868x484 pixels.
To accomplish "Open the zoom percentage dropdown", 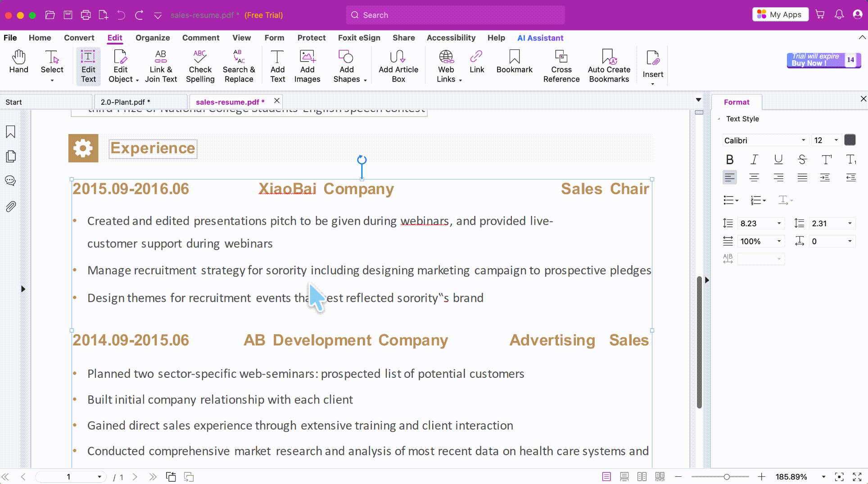I will 823,477.
